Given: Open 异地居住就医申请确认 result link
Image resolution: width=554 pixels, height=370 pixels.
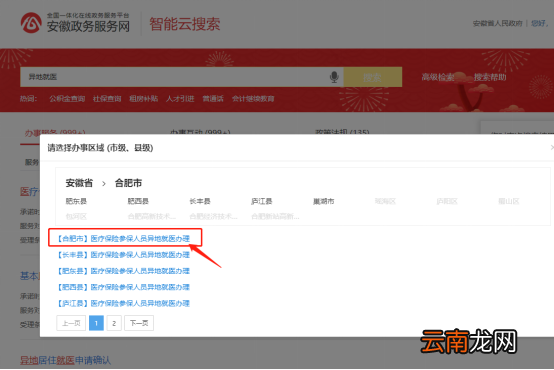Looking at the screenshot, I should [65, 360].
